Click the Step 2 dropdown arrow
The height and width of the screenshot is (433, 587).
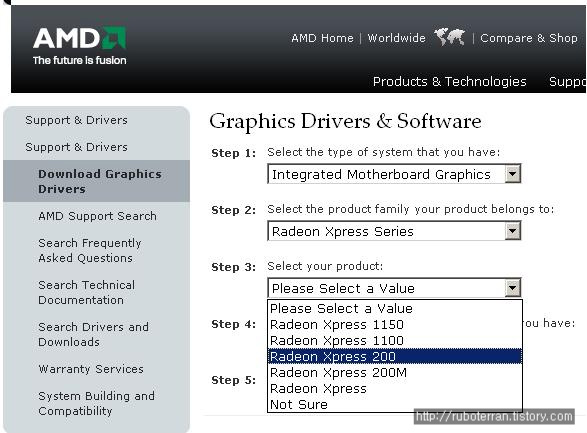pyautogui.click(x=513, y=231)
